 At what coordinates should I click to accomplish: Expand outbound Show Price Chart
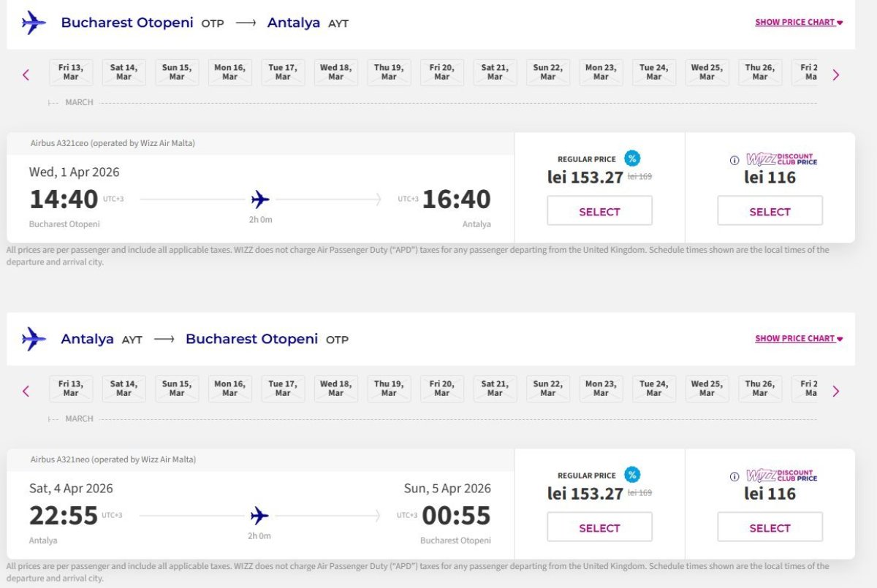click(798, 23)
